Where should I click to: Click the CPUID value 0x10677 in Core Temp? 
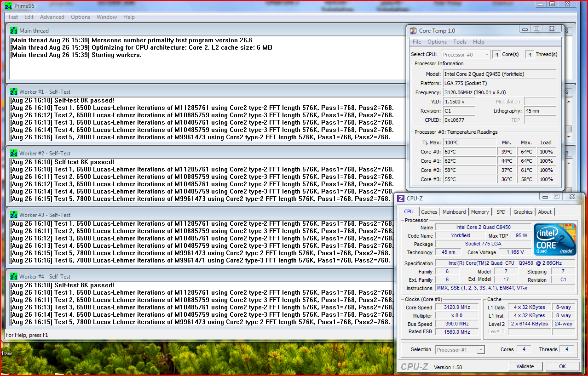pyautogui.click(x=459, y=120)
